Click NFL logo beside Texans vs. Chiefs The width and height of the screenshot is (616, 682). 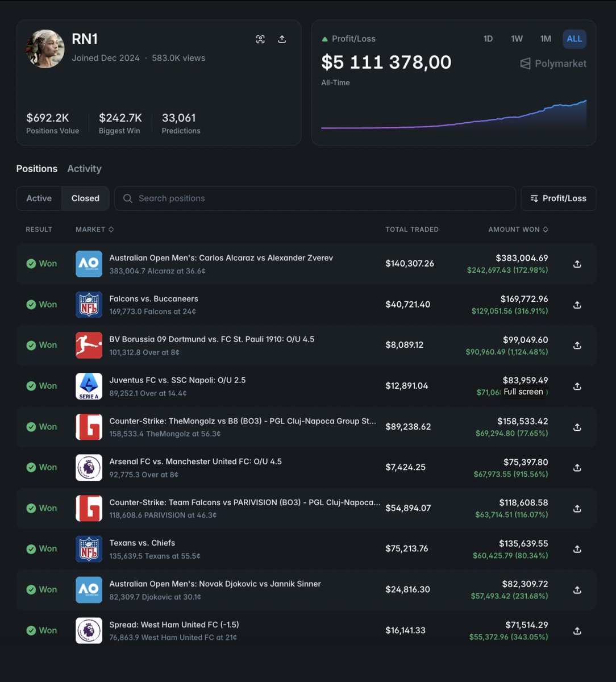coord(89,548)
